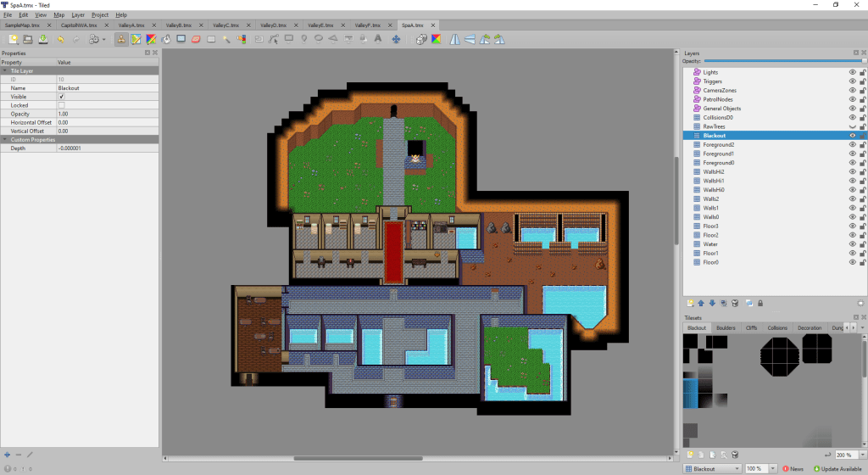Move the selected layer up with the arrow icon
The width and height of the screenshot is (868, 475).
click(701, 303)
